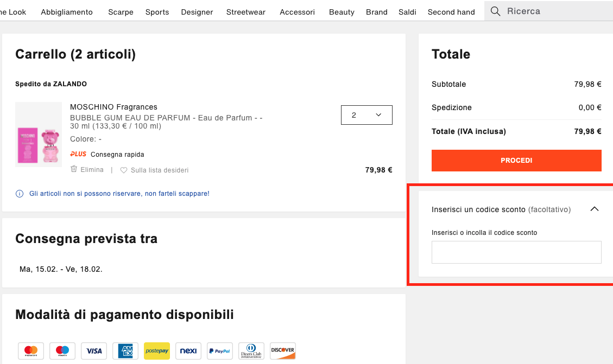Screen dimensions: 613x364
Task: Click the Gli articoli non si possono riservare notice
Action: pyautogui.click(x=119, y=194)
